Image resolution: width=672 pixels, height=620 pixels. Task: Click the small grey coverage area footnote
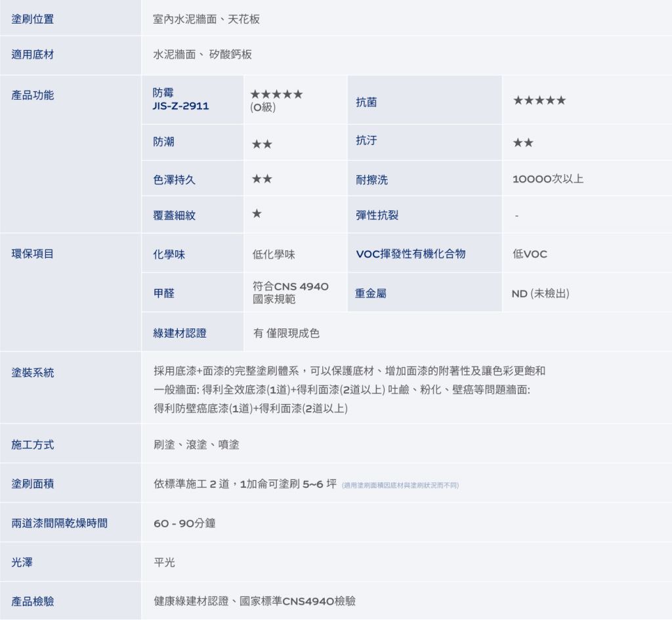pos(400,485)
